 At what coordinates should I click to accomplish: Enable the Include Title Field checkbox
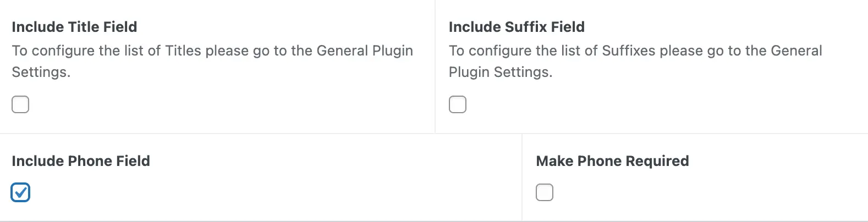[20, 104]
